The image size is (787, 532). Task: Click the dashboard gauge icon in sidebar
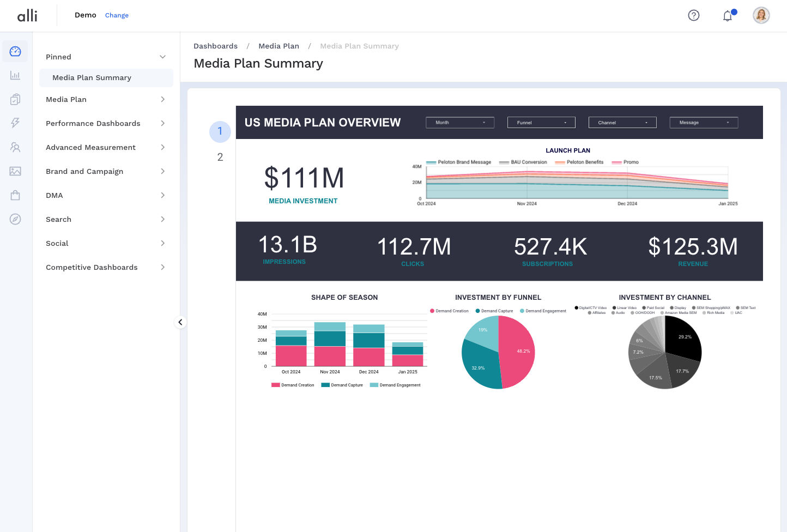click(15, 51)
